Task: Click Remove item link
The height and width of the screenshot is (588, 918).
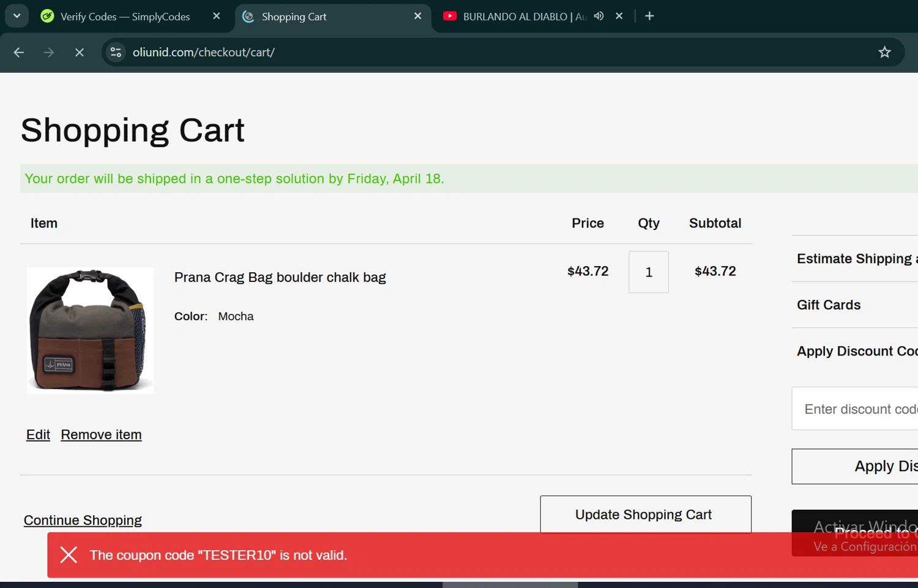Action: pyautogui.click(x=101, y=434)
